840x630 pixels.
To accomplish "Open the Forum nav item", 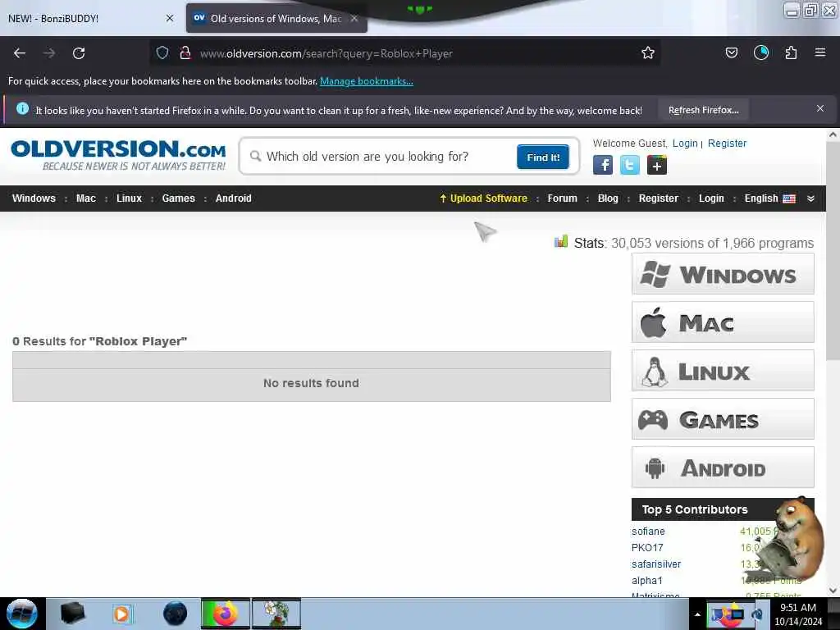I will (562, 199).
